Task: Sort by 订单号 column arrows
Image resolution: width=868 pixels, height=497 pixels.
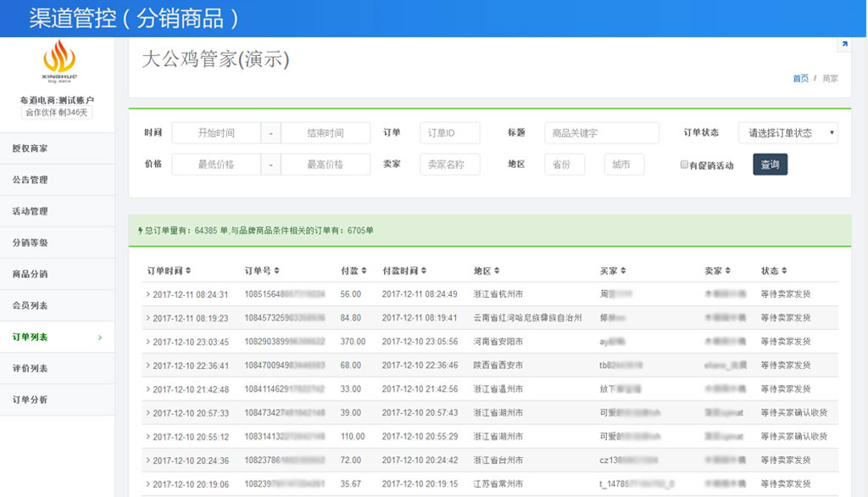Action: pyautogui.click(x=277, y=271)
